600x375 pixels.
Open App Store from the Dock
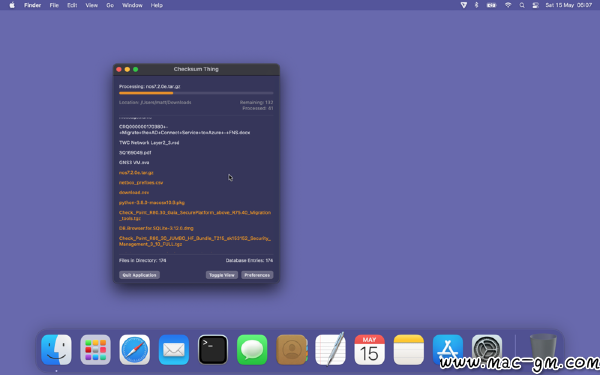tap(448, 350)
